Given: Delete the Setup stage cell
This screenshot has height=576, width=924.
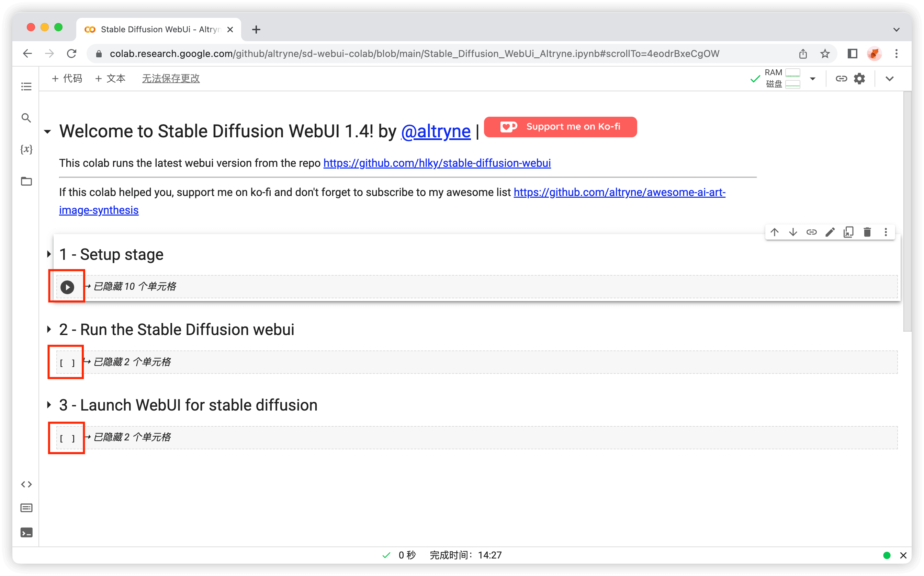Looking at the screenshot, I should click(x=867, y=232).
